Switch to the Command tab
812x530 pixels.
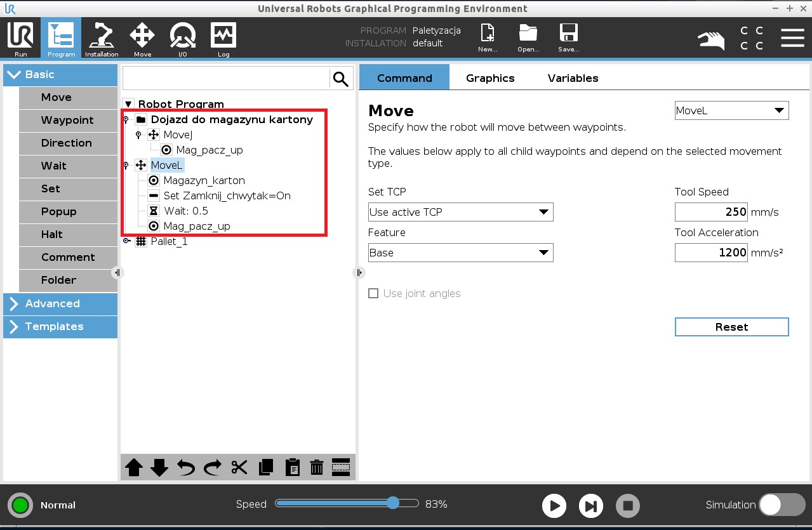tap(404, 78)
